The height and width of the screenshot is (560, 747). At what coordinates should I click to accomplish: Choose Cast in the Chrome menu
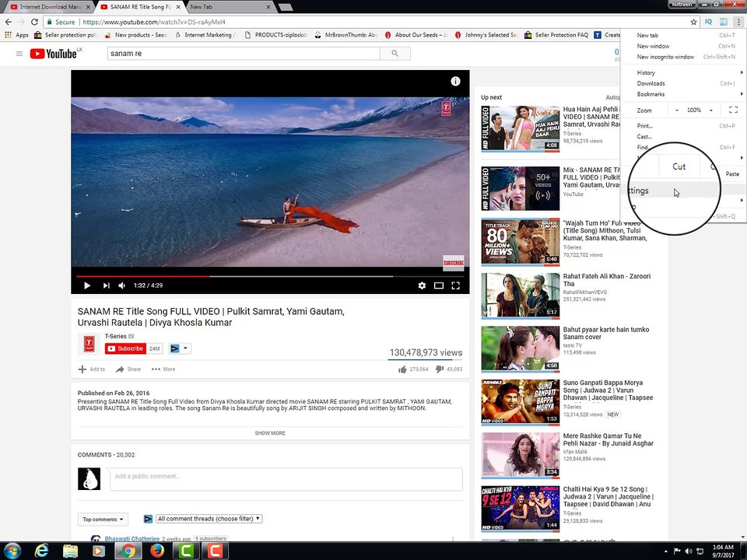(682, 137)
